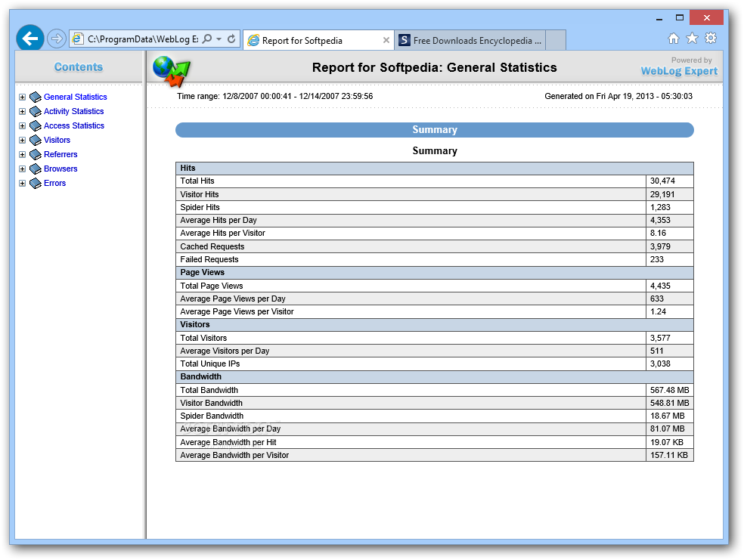Open the Tools gear icon
The width and height of the screenshot is (744, 560).
coord(711,38)
